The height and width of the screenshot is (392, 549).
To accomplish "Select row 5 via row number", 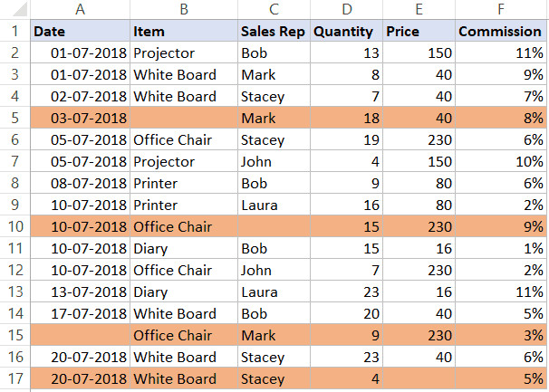I will pyautogui.click(x=14, y=118).
